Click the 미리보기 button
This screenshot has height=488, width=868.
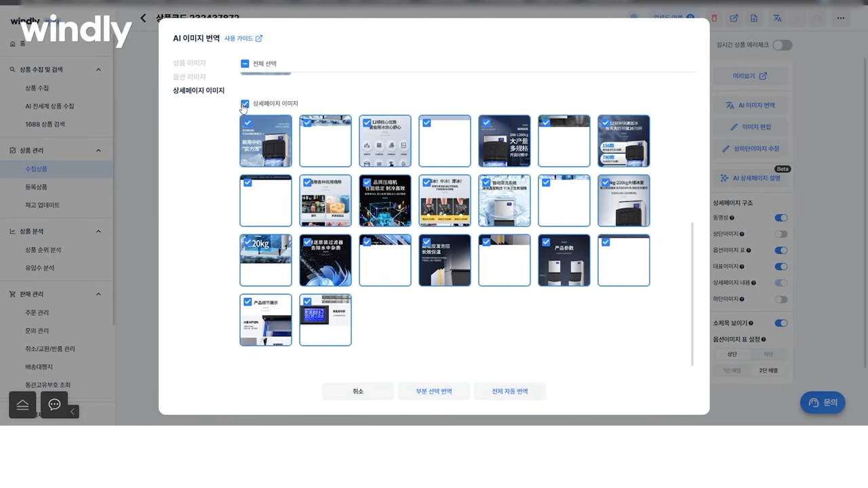tap(750, 76)
